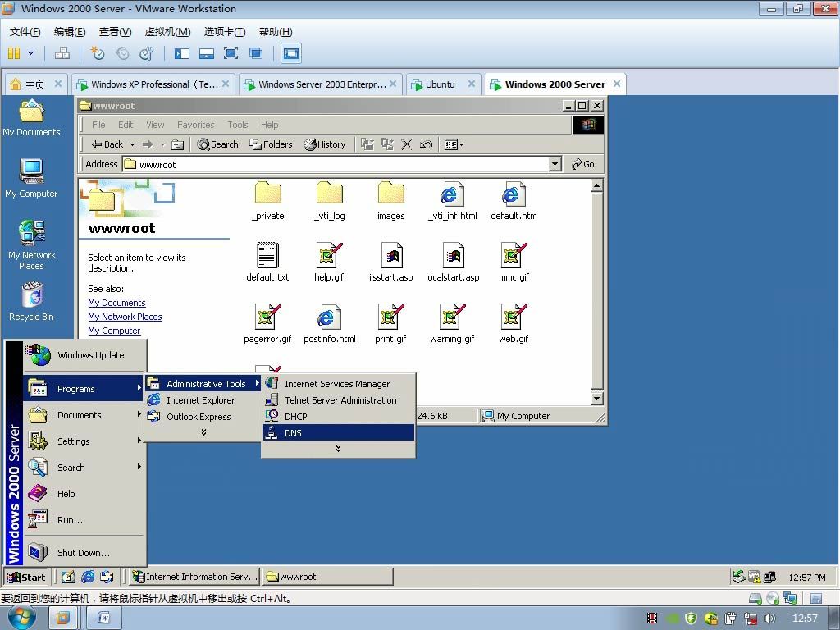Click the My Documents link
The width and height of the screenshot is (840, 630).
pyautogui.click(x=116, y=303)
